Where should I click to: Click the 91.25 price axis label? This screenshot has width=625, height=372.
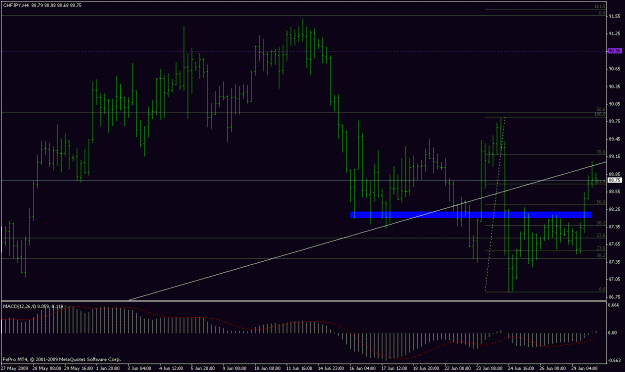point(614,34)
